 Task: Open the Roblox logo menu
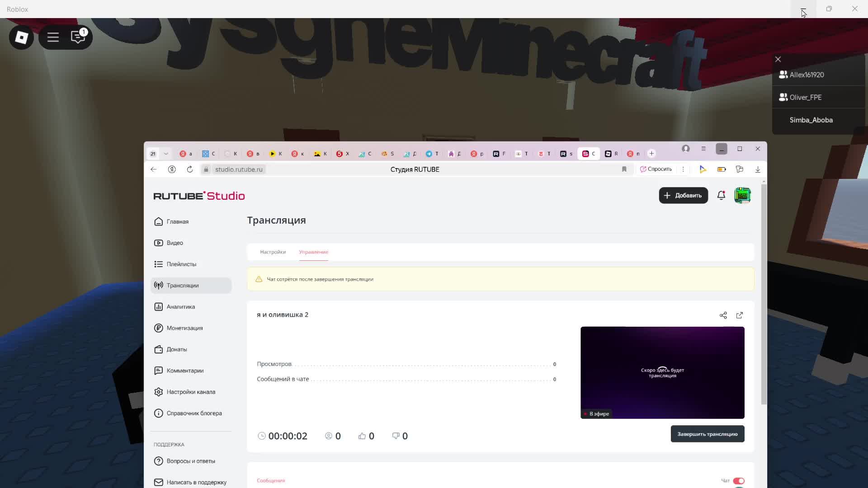(x=21, y=37)
